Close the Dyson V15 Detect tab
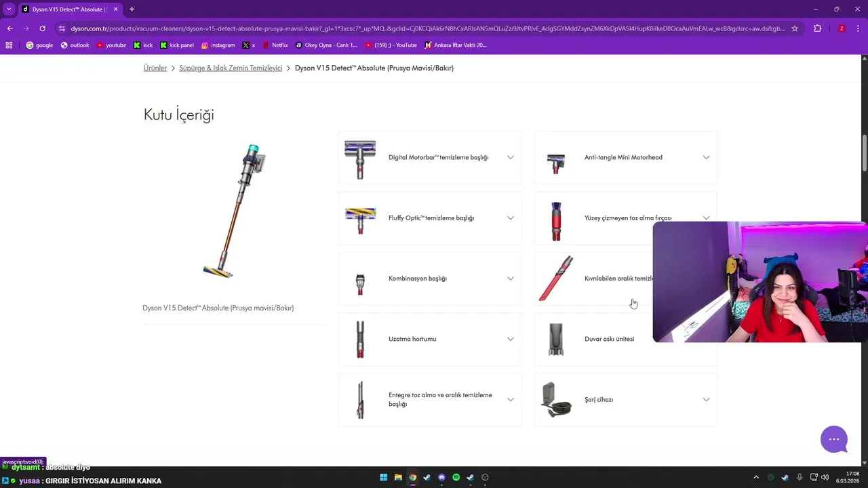868x488 pixels. 115,9
